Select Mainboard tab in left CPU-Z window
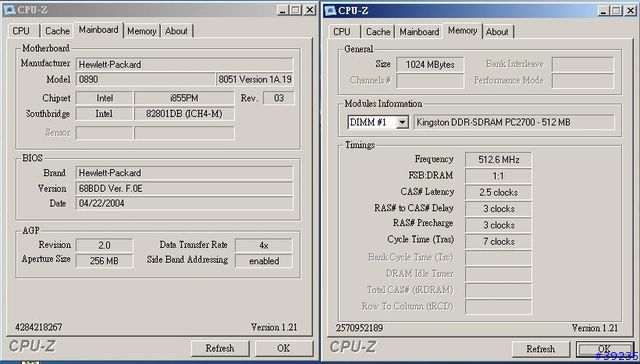Screen dimensions: 640x364 98,30
